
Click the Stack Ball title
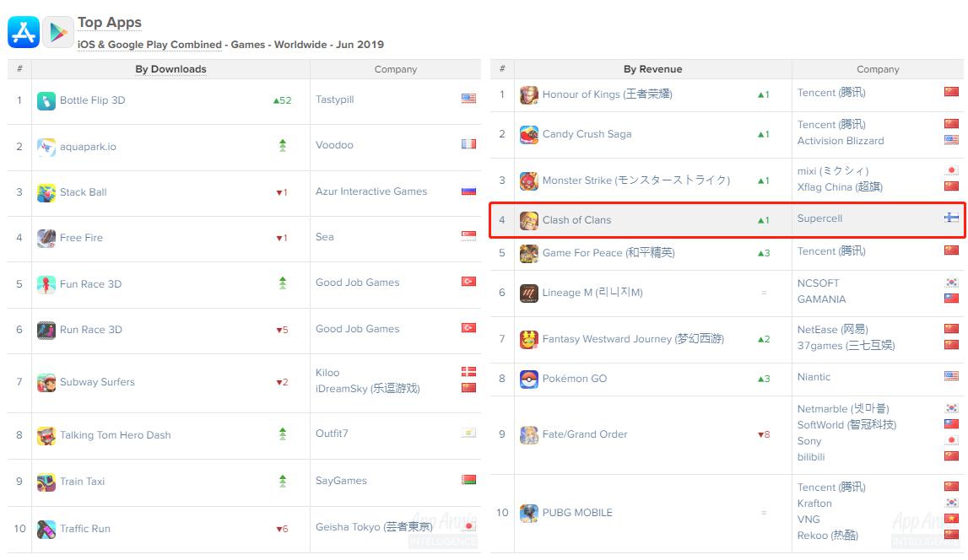click(x=84, y=192)
